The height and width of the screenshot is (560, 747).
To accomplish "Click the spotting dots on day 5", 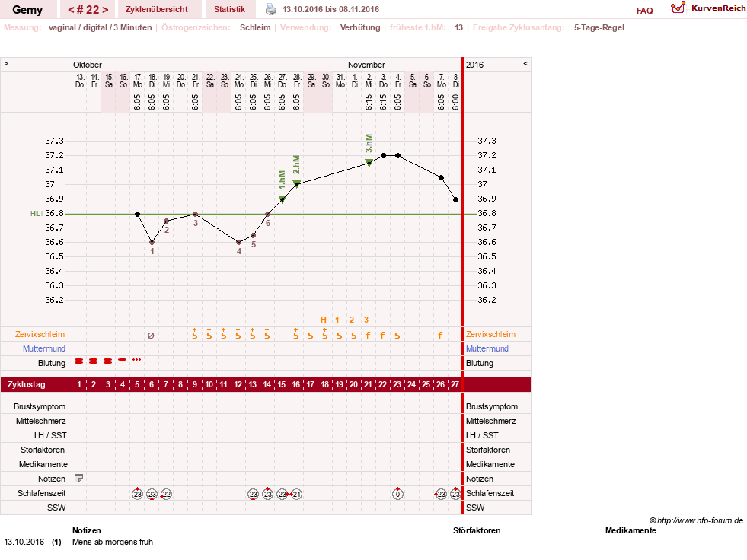I will 137,360.
